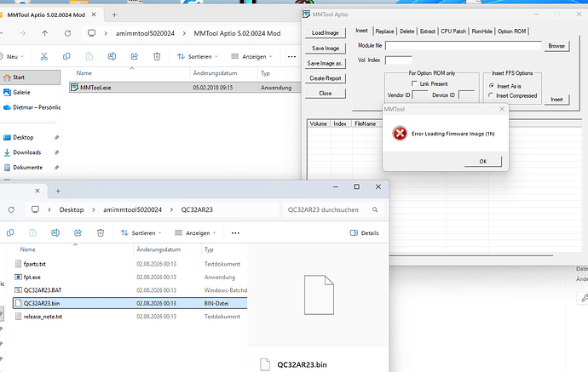Click Rename icon in upper Explorer toolbar
The width and height of the screenshot is (588, 372).
point(112,56)
